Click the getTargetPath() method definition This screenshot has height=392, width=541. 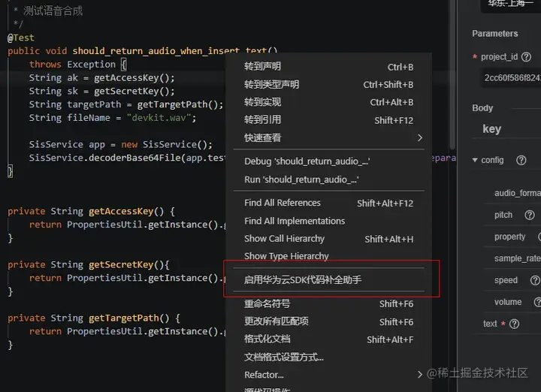[128, 318]
